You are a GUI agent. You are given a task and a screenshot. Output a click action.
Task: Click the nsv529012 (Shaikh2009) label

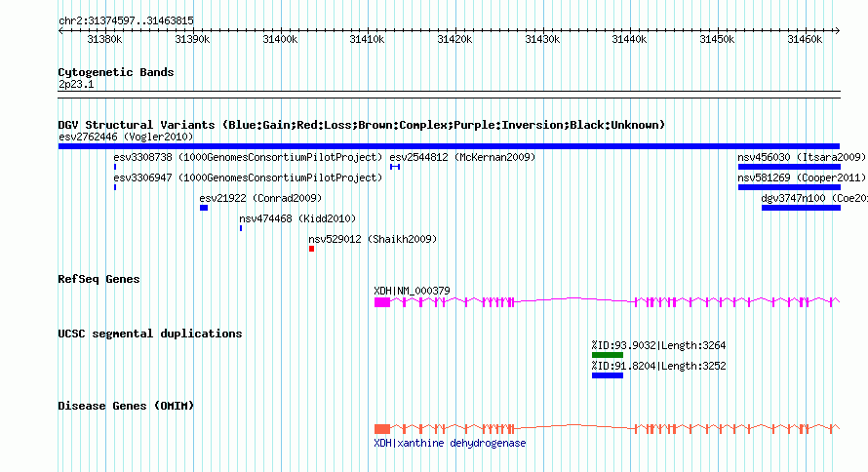[x=374, y=240]
